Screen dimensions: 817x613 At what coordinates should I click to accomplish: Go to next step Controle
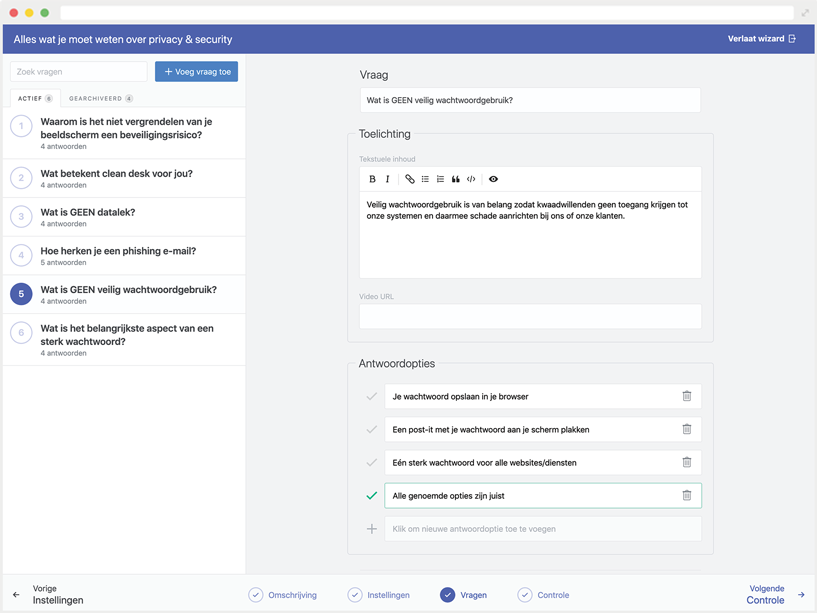click(774, 595)
